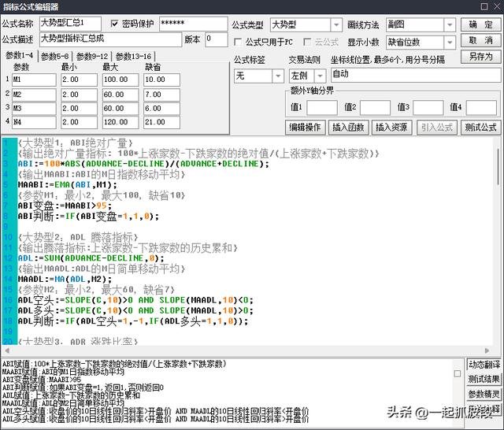Click the 版本 number field
The image size is (504, 430).
[217, 39]
